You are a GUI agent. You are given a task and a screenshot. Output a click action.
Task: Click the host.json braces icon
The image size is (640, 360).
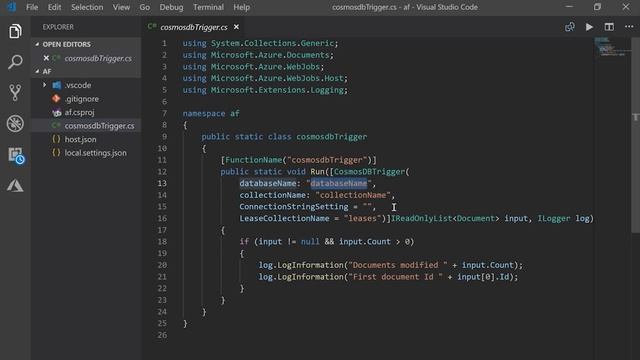click(56, 139)
